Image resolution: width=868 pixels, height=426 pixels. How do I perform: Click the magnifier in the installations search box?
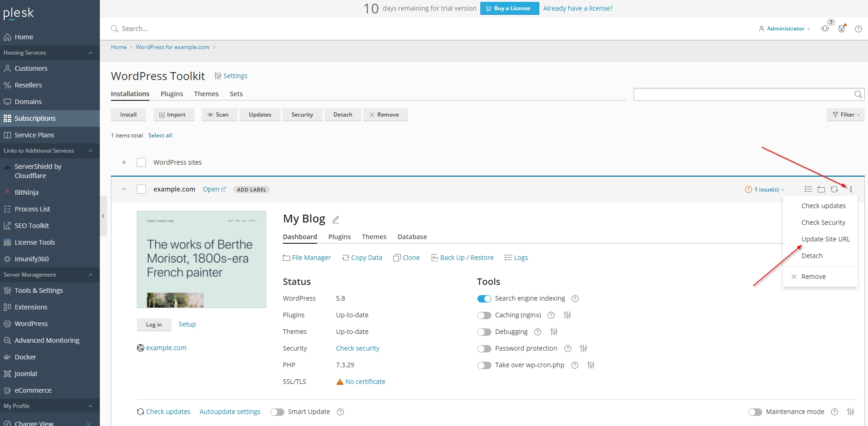[858, 94]
